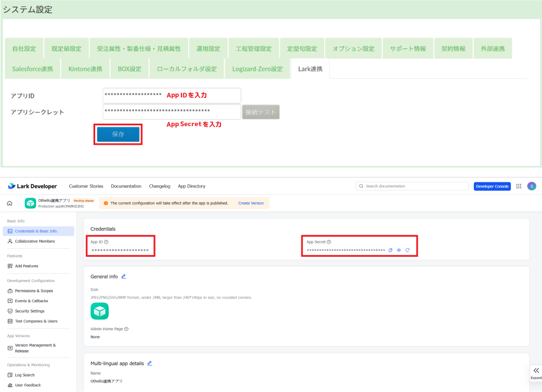542x392 pixels.
Task: Click the Admin Home Page help icon
Action: pyautogui.click(x=126, y=329)
